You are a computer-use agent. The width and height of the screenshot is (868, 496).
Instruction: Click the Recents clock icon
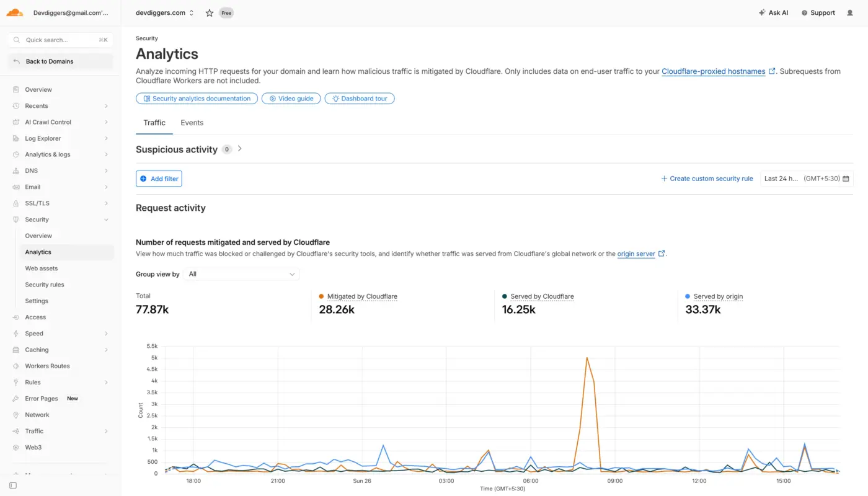[x=16, y=106]
